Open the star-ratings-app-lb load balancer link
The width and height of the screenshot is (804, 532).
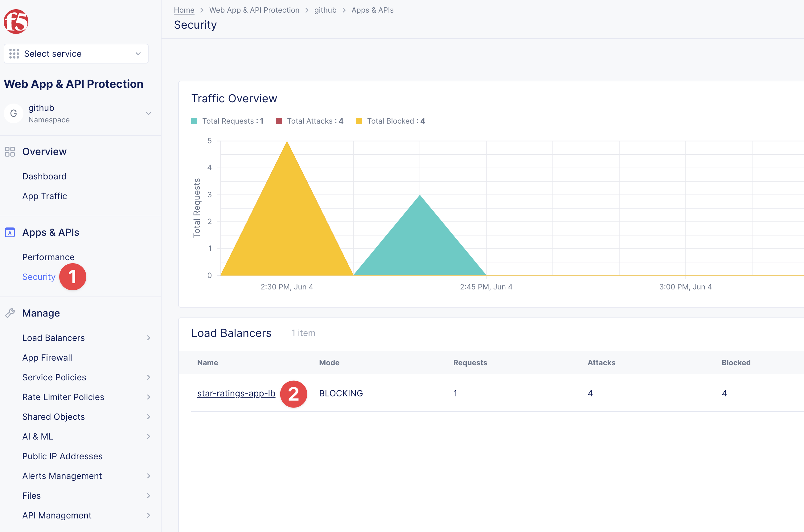tap(236, 393)
